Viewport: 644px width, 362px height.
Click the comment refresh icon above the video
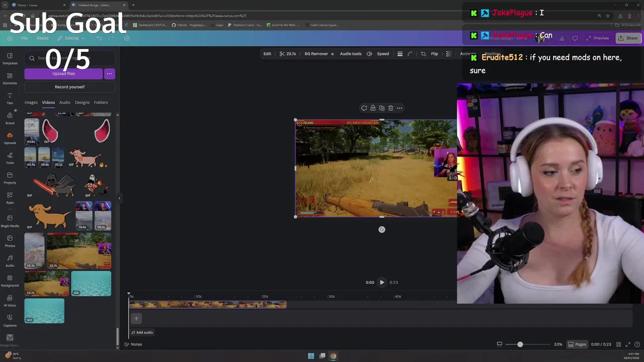click(364, 108)
